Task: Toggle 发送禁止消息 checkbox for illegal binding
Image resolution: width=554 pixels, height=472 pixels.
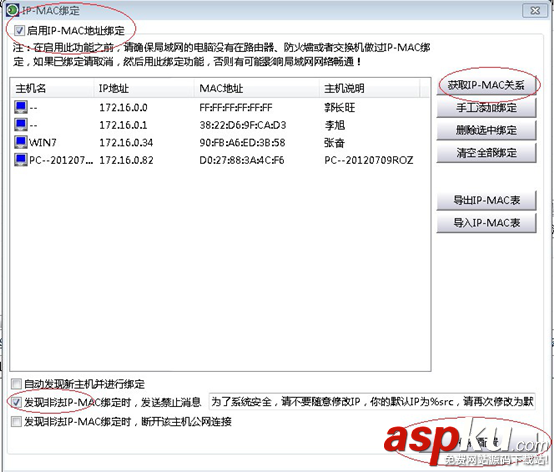Action: click(16, 402)
